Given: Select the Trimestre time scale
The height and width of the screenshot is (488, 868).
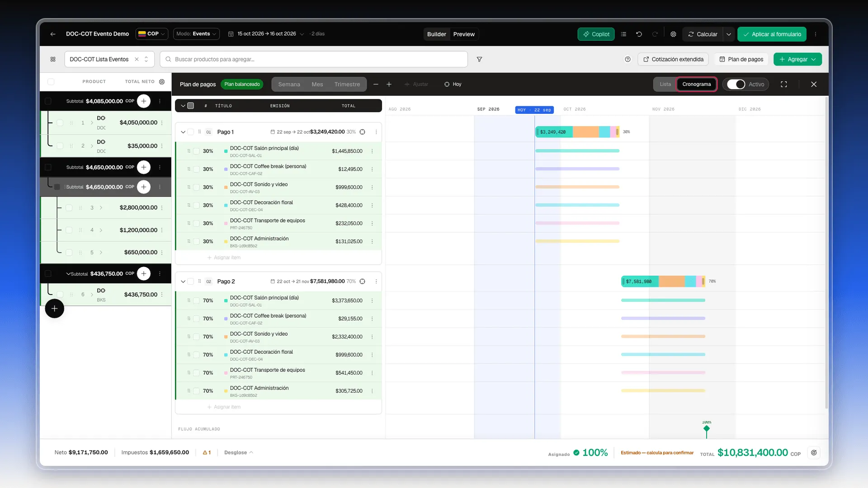Looking at the screenshot, I should pyautogui.click(x=347, y=84).
